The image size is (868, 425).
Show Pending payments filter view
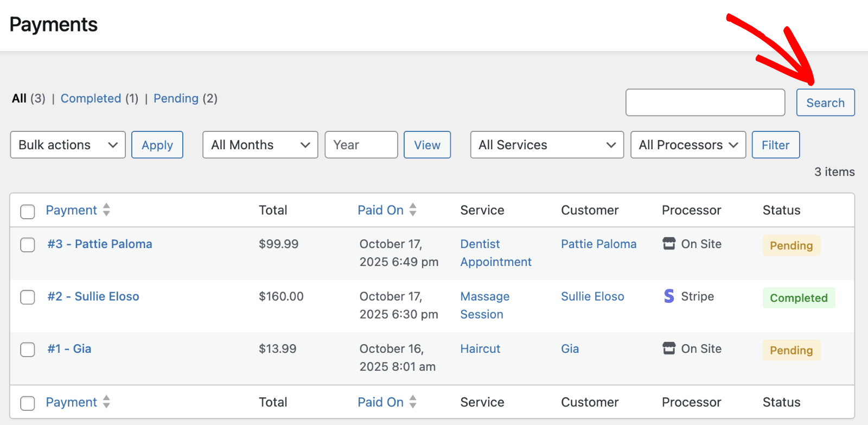click(x=176, y=98)
